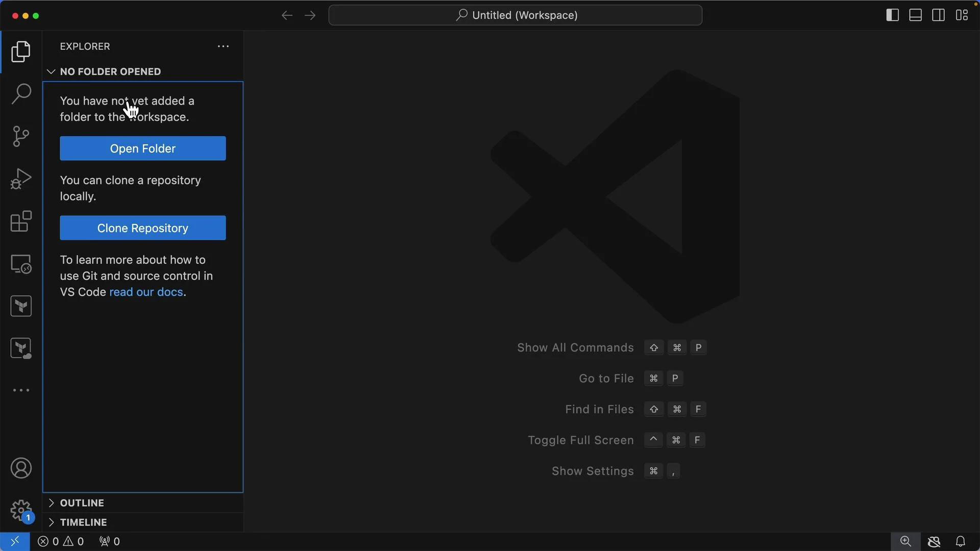
Task: Click the Copilot status icon
Action: 934,541
